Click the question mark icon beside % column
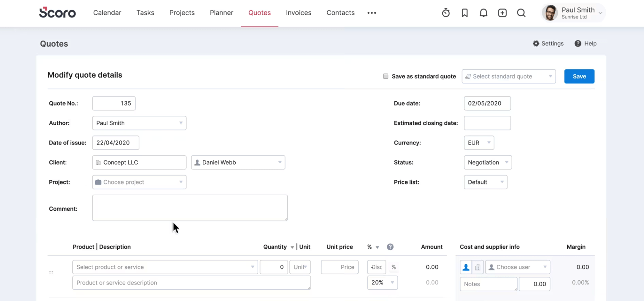Image resolution: width=644 pixels, height=301 pixels. pos(390,247)
